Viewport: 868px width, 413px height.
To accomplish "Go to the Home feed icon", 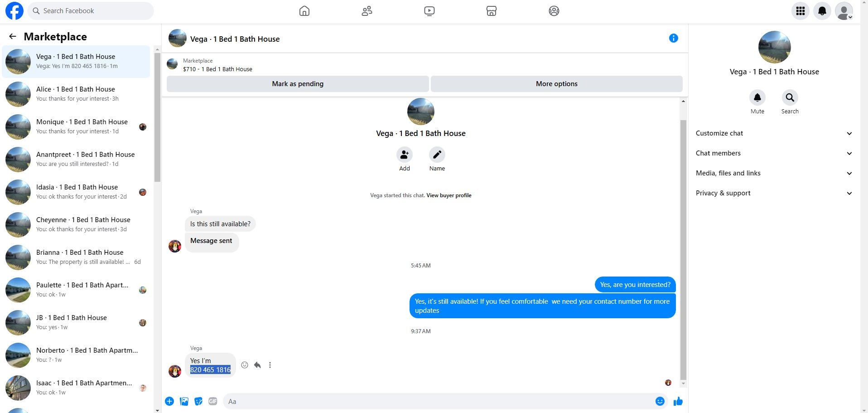I will coord(304,11).
